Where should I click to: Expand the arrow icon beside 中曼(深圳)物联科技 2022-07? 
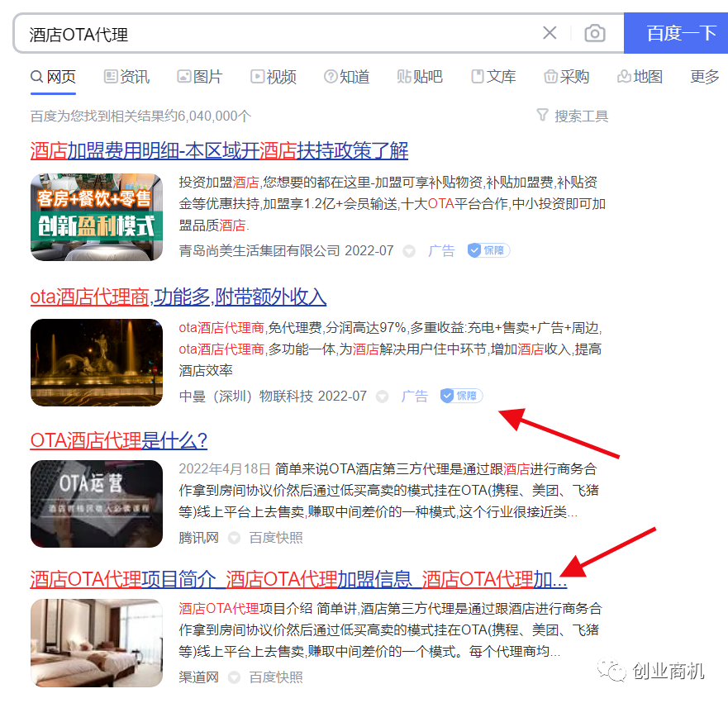(382, 397)
